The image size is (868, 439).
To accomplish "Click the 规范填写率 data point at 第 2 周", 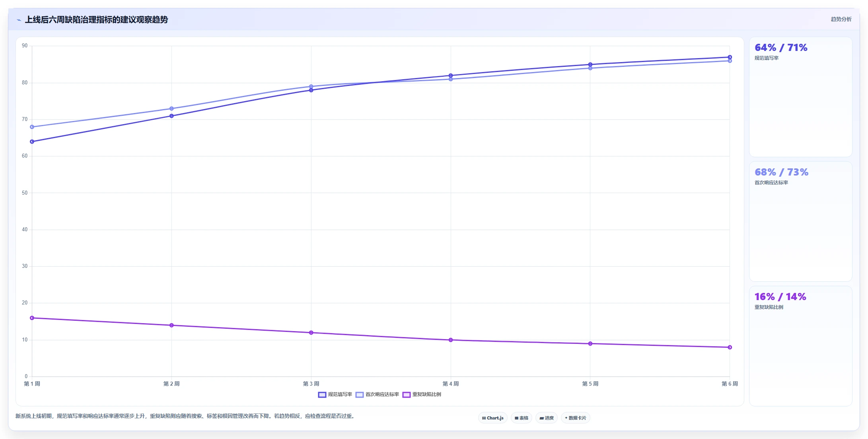I will coord(171,116).
